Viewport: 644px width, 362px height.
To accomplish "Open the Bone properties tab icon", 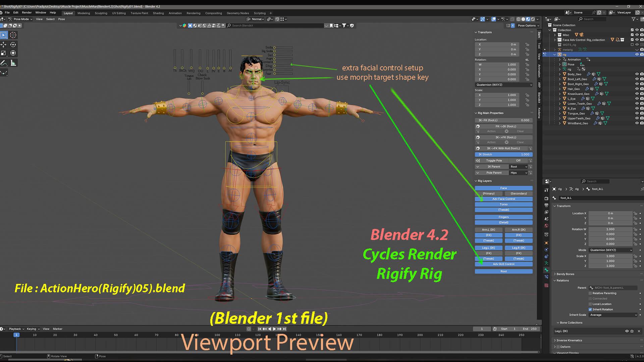I will (x=546, y=270).
